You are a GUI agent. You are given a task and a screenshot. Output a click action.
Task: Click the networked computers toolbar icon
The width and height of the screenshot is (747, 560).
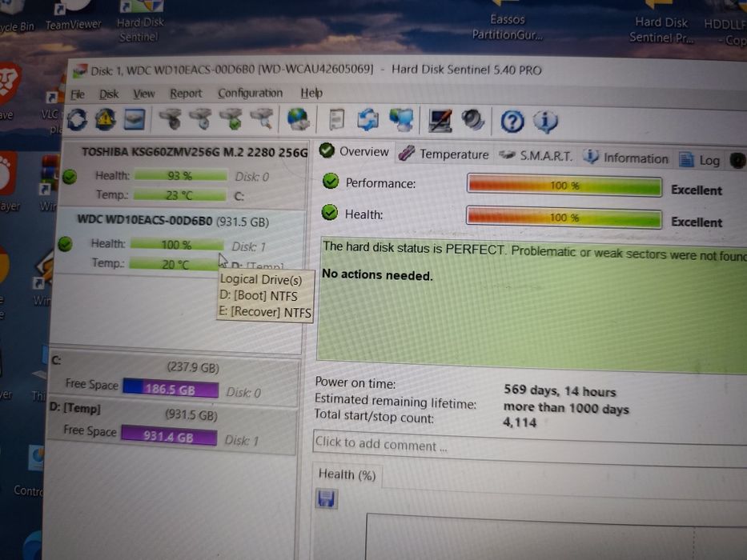401,120
